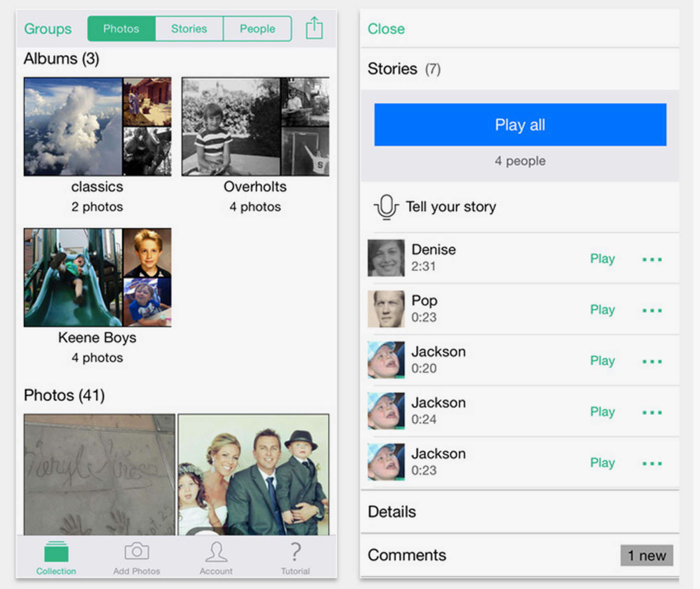Open options for the 0:24 Jackson story
Screen dimensions: 700x589
[652, 412]
